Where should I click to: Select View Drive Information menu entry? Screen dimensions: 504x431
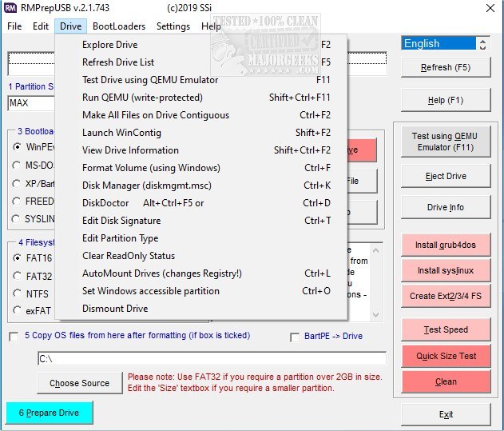(201, 150)
